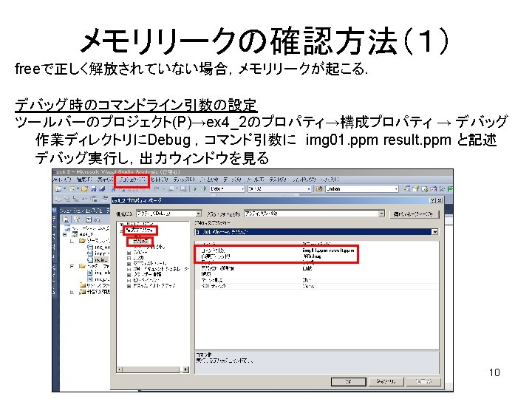Image resolution: width=532 pixels, height=399 pixels.
Task: Click the property page help (?) button
Action: (433, 200)
